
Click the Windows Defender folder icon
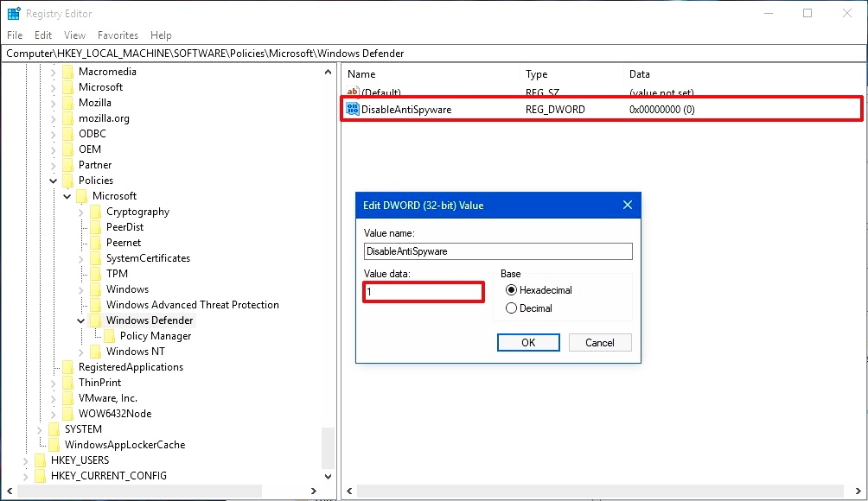point(96,320)
